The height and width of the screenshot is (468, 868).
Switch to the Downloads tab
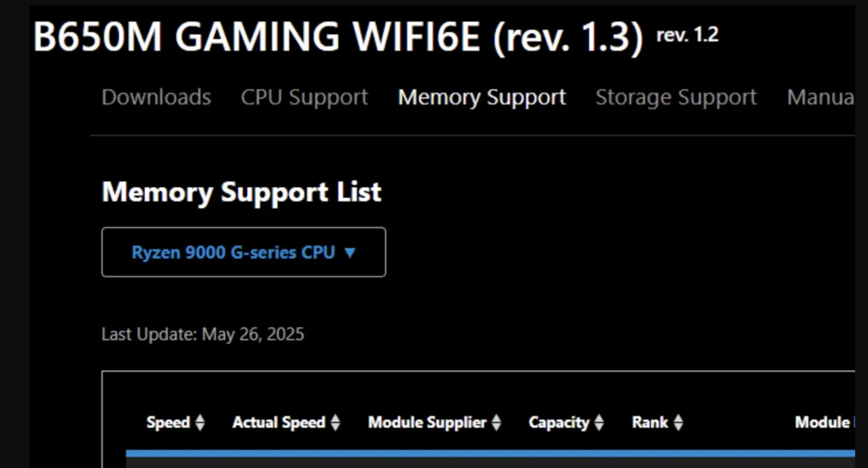156,96
